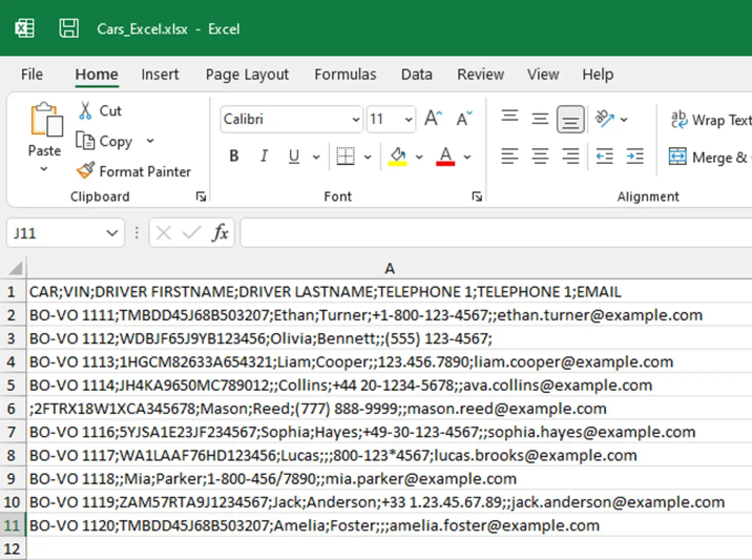The image size is (752, 560).
Task: Confirm formula entry with checkmark icon
Action: (191, 232)
